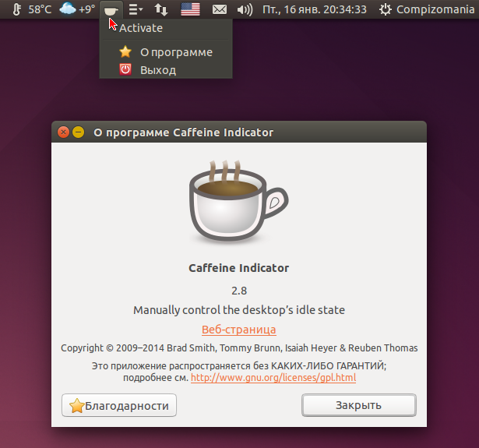479x448 pixels.
Task: Open the weather indicator showing +9°
Action: click(x=77, y=9)
